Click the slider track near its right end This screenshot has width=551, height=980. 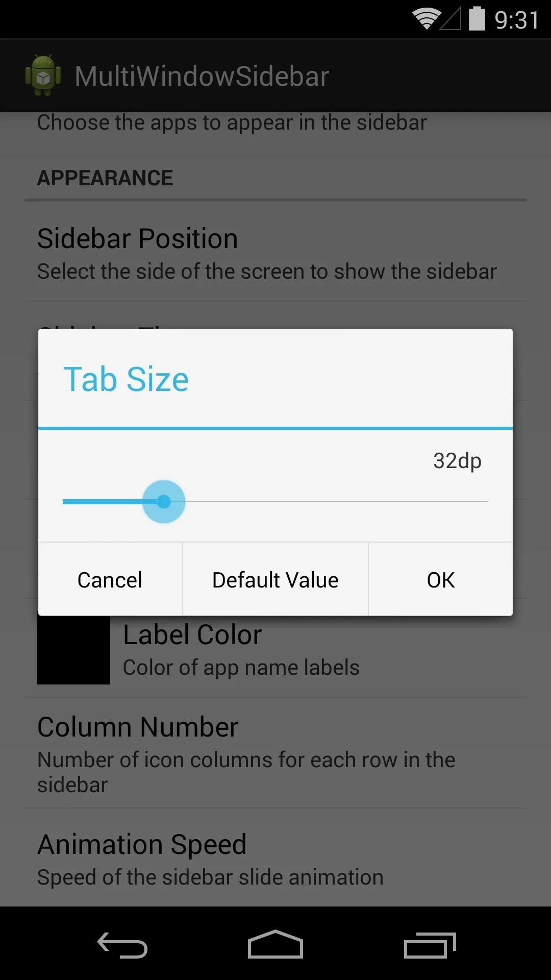point(474,502)
